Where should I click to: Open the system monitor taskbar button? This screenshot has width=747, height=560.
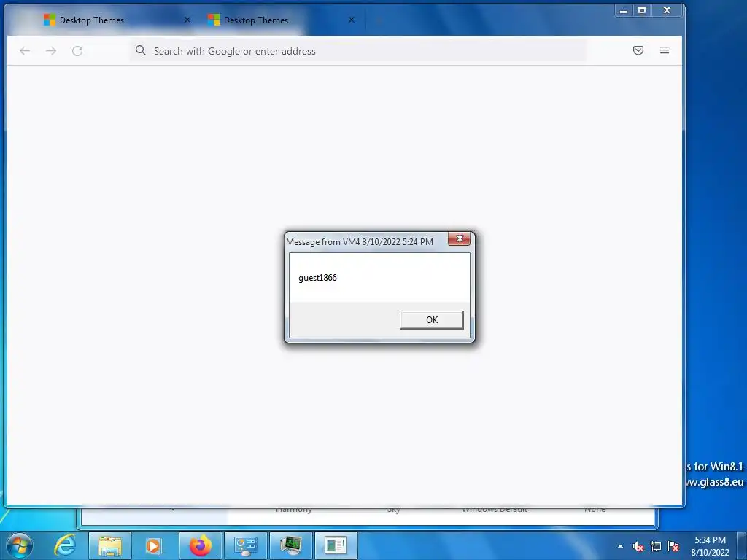pyautogui.click(x=291, y=545)
